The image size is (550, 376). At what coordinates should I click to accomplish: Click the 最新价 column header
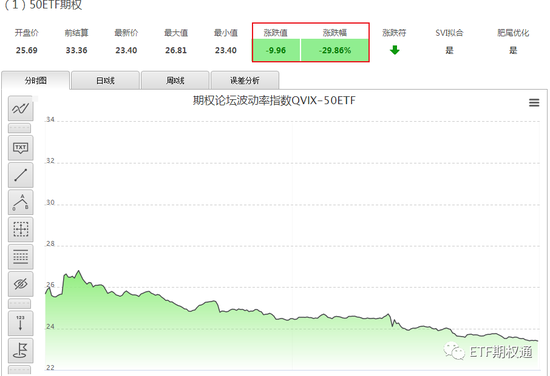click(x=126, y=33)
